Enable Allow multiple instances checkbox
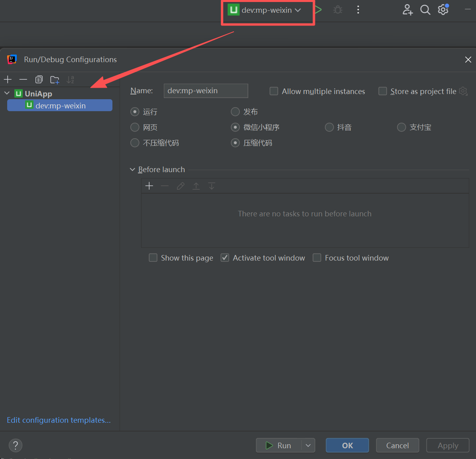 [x=274, y=91]
